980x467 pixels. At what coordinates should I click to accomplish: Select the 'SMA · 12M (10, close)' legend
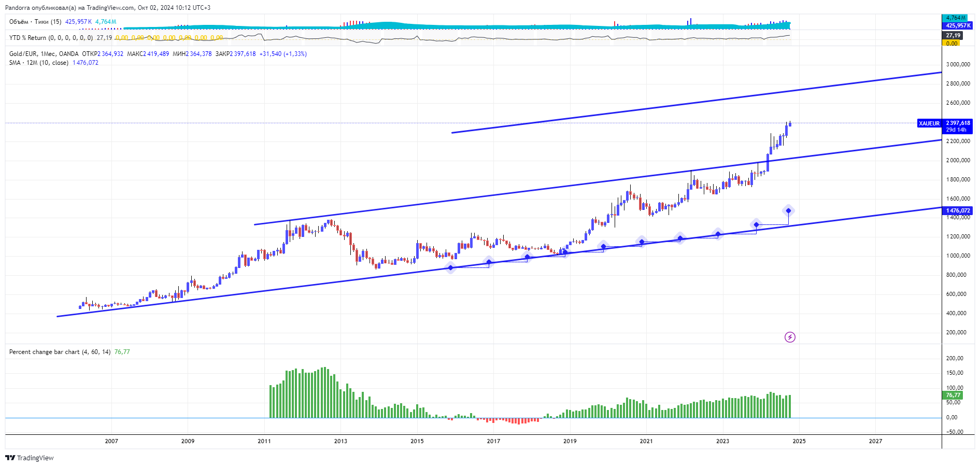39,63
